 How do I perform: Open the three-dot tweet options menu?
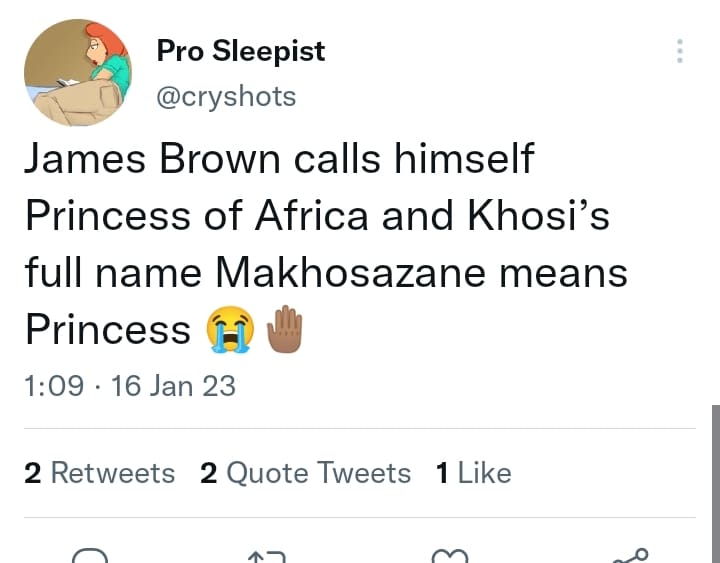click(x=680, y=51)
